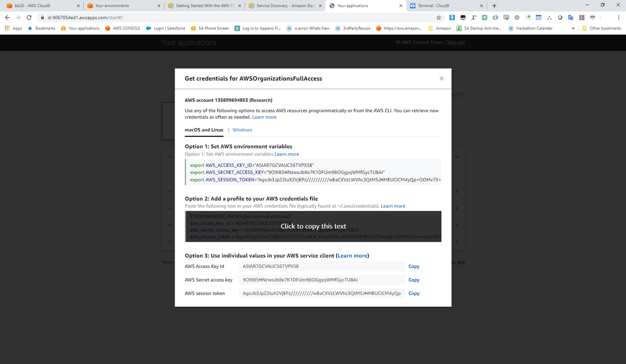
Task: Switch to the Getting Started With the AWS CDK tab
Action: tap(205, 5)
